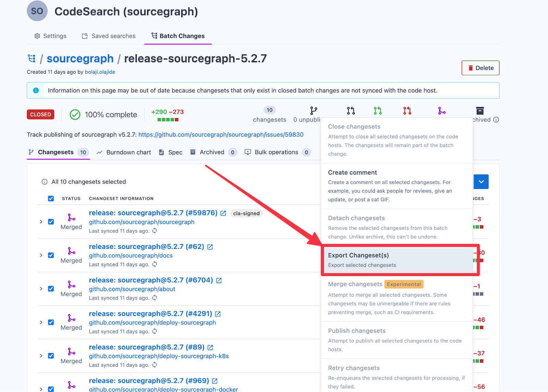Screen dimensions: 548x392
Task: Open external link icon for changeset #4291
Action: coord(218,314)
